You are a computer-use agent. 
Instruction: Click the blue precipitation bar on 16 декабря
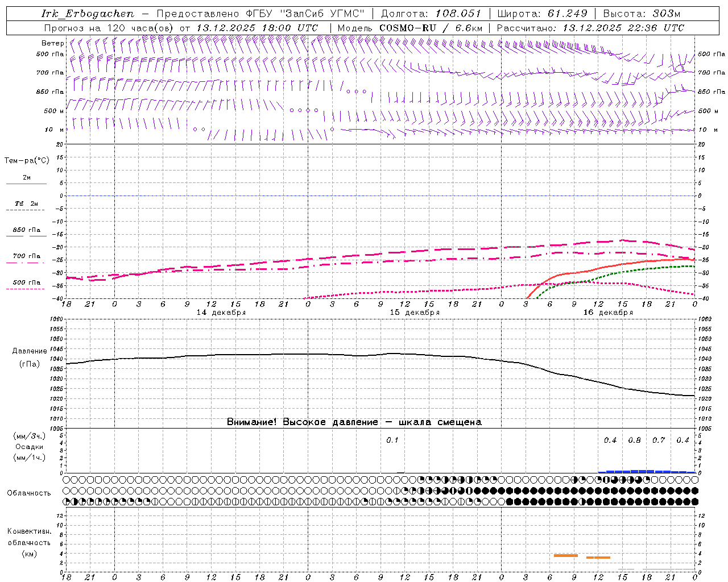(647, 471)
